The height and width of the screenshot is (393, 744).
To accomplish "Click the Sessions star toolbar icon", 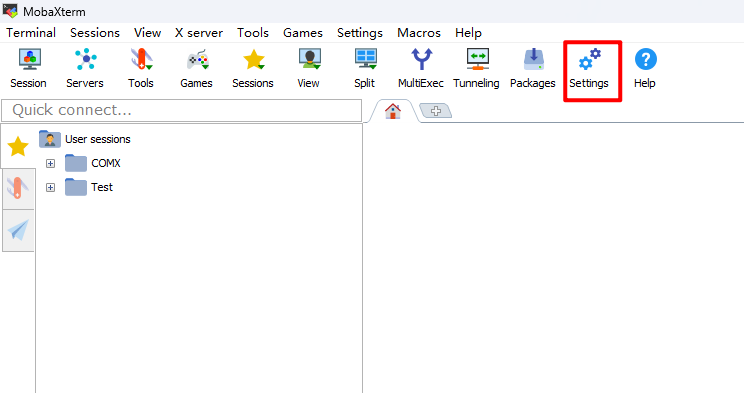I will point(253,69).
